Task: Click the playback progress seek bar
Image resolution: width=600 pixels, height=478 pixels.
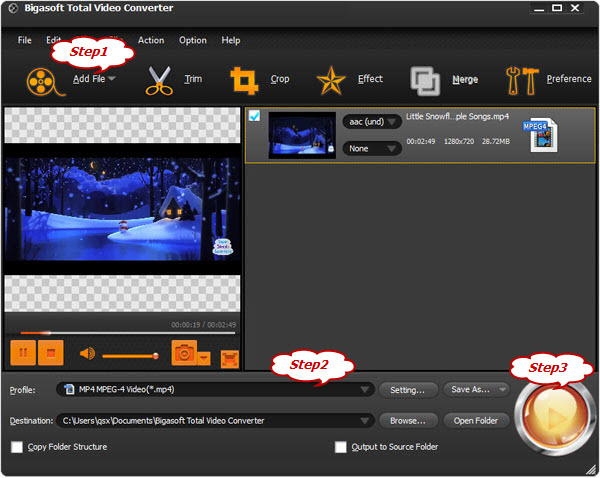Action: [128, 333]
